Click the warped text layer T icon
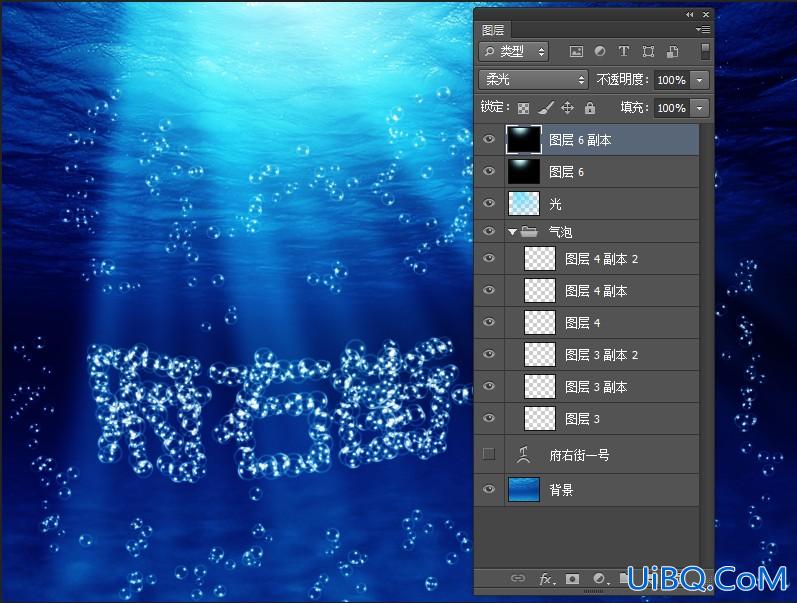Image resolution: width=797 pixels, height=603 pixels. click(x=524, y=454)
